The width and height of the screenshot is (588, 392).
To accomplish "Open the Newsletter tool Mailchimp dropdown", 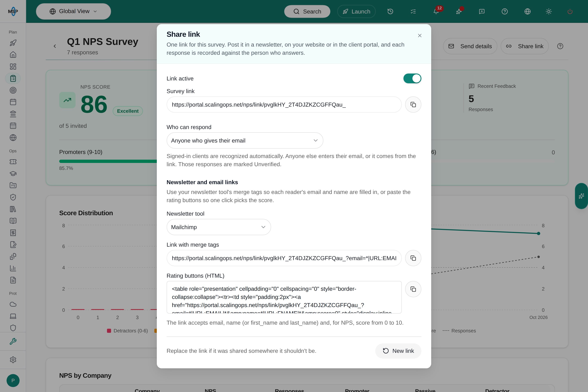I will click(x=219, y=227).
